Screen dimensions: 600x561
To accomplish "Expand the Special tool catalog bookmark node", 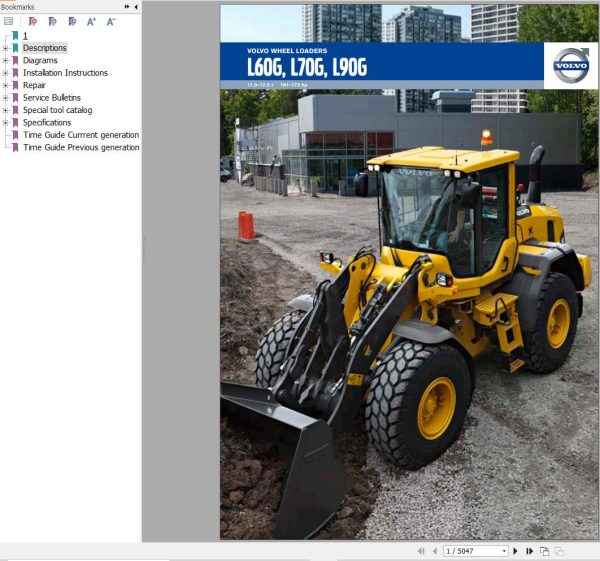I will [x=5, y=110].
